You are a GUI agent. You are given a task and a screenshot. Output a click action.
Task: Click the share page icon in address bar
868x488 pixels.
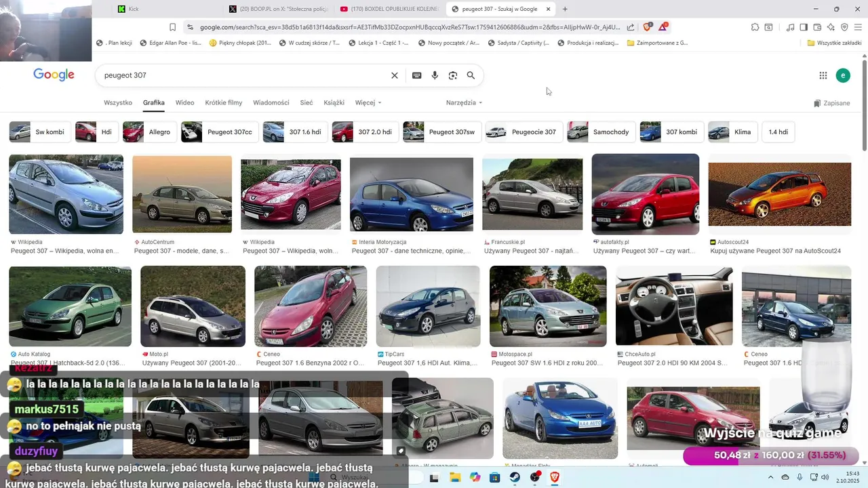click(x=631, y=27)
